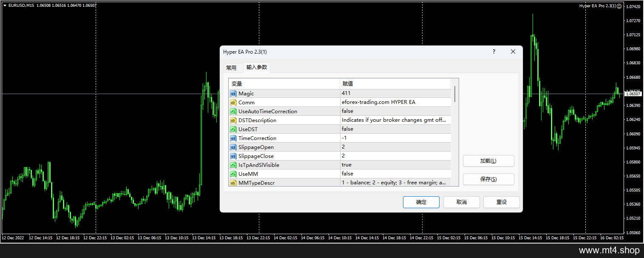Click the SlippageOpen variable name
The width and height of the screenshot is (644, 258).
255,147
